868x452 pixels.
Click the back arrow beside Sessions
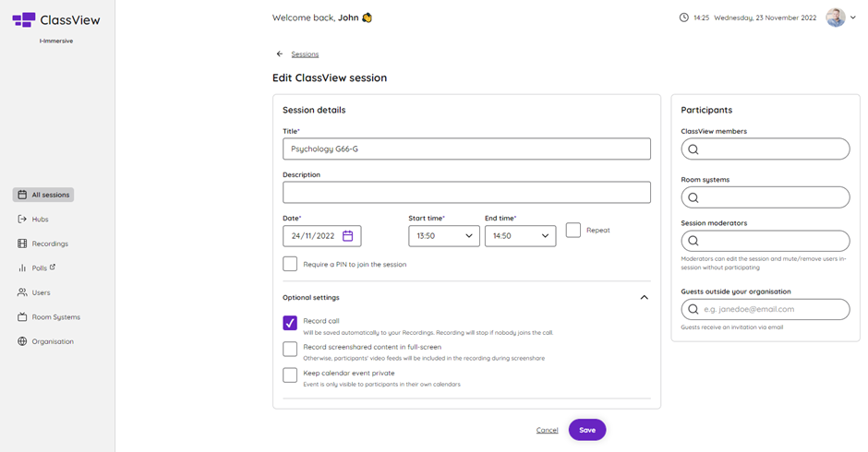(280, 54)
